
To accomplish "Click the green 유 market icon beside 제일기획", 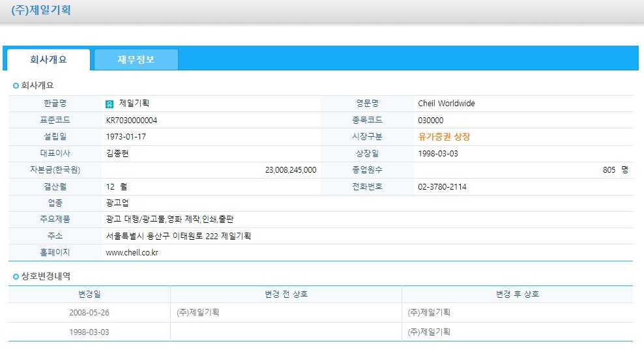I will [110, 104].
